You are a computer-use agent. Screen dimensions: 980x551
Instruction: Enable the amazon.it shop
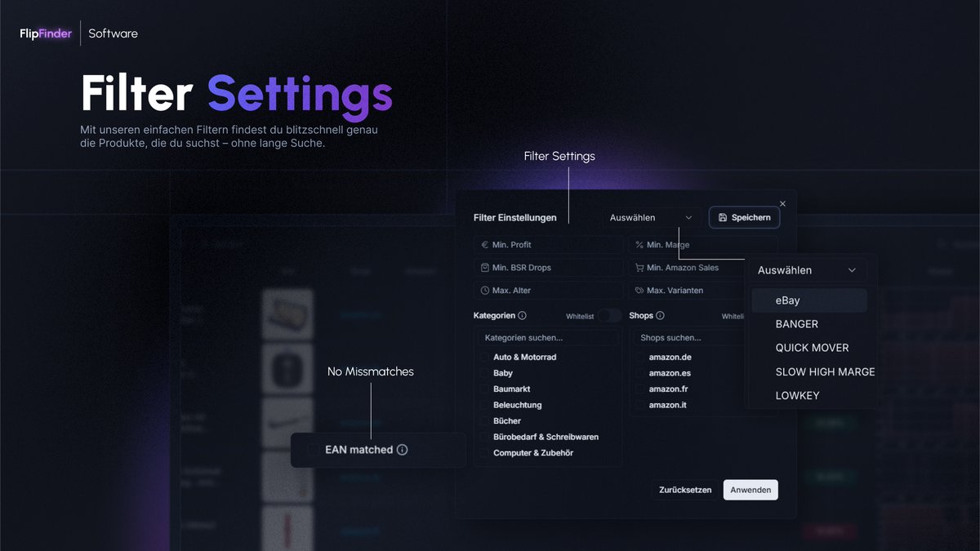(640, 405)
